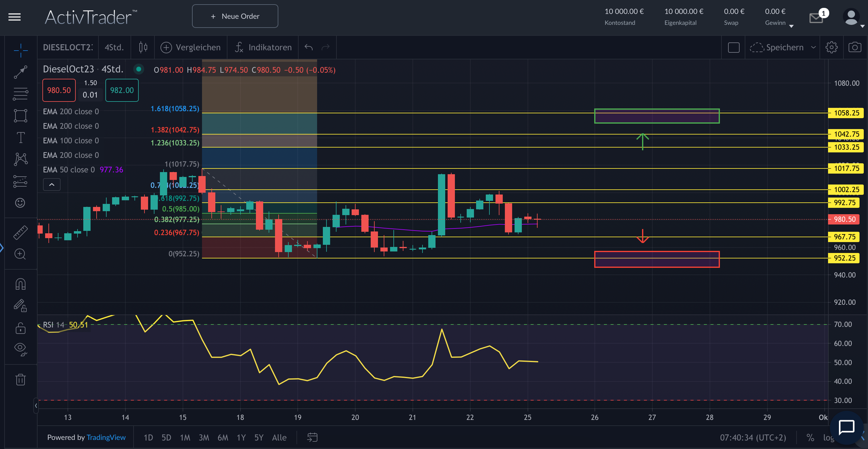Open the emoji icons tool
868x449 pixels.
click(x=20, y=203)
